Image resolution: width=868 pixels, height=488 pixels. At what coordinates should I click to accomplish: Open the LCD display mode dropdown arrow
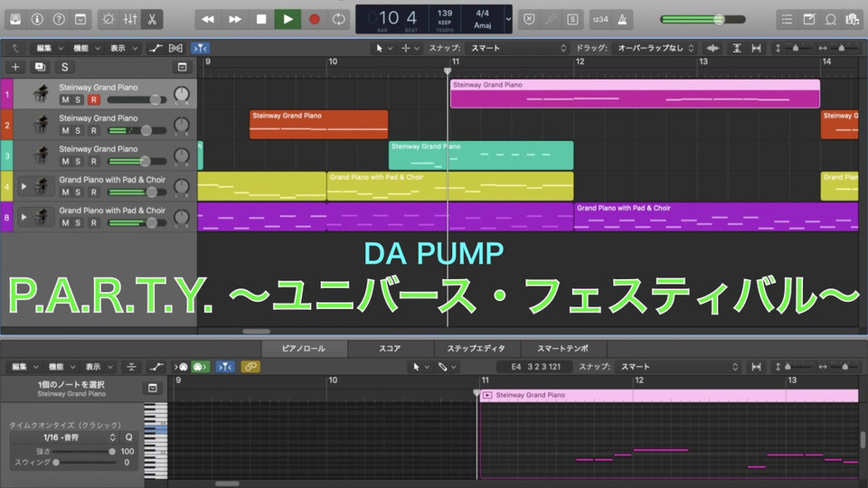[x=508, y=19]
